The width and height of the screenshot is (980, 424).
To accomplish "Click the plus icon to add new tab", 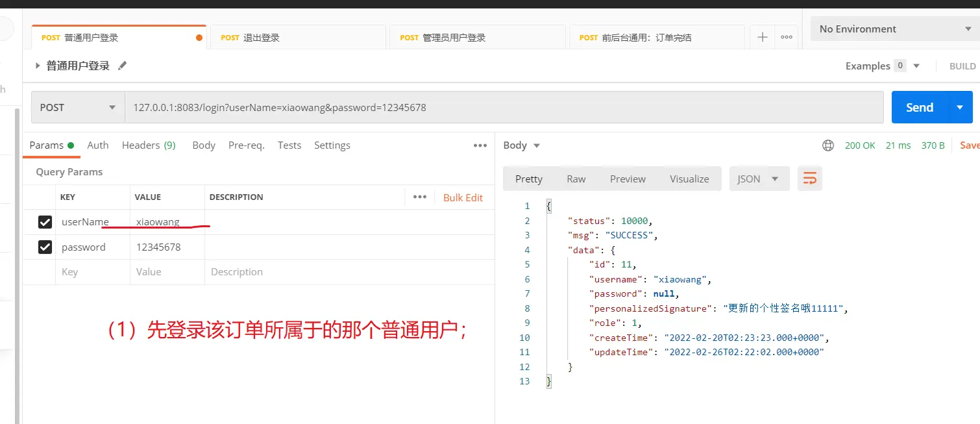I will [762, 38].
